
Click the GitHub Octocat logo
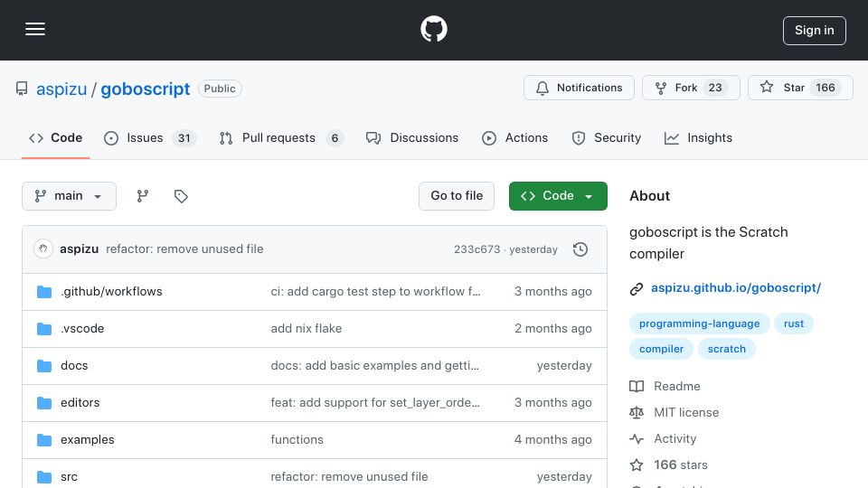point(433,29)
